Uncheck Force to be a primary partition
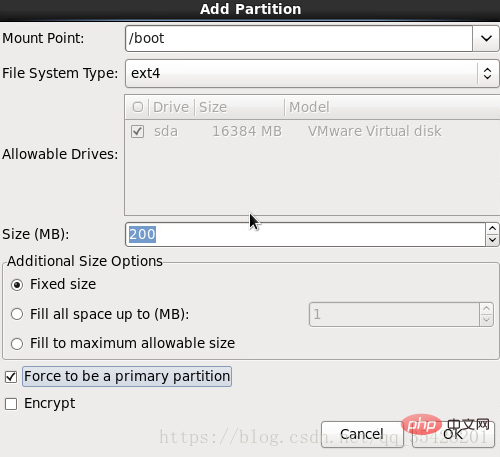The width and height of the screenshot is (500, 457). (x=11, y=377)
